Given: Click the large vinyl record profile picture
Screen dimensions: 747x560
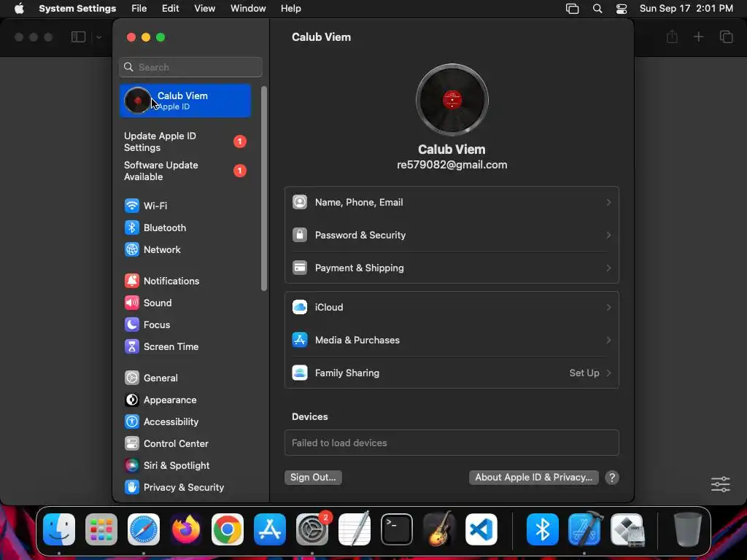Looking at the screenshot, I should [x=452, y=100].
